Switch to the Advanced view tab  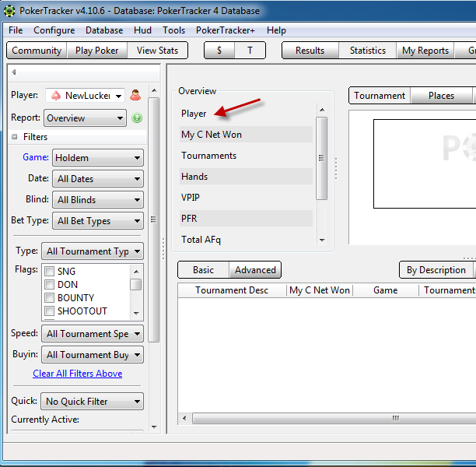pyautogui.click(x=255, y=270)
